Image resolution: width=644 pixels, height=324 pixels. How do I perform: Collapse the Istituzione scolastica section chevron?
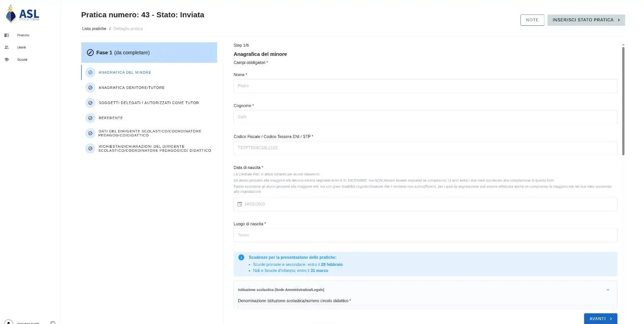[608, 290]
